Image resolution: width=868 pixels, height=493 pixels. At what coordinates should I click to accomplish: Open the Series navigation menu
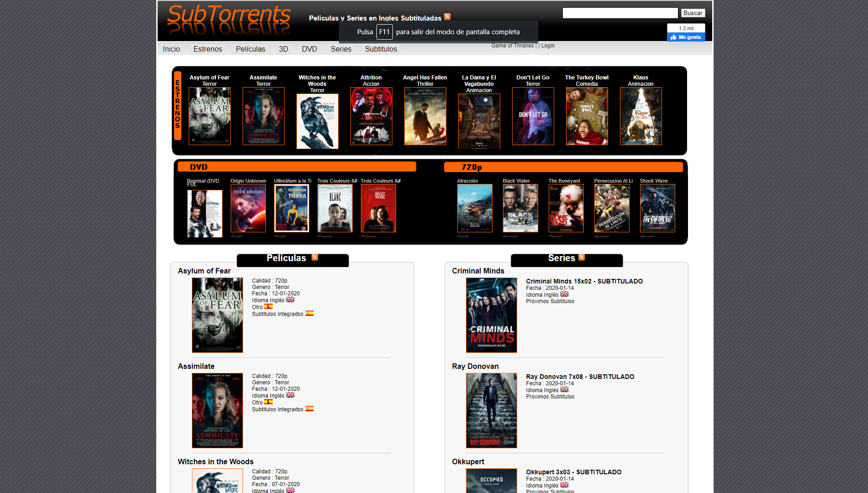click(341, 49)
